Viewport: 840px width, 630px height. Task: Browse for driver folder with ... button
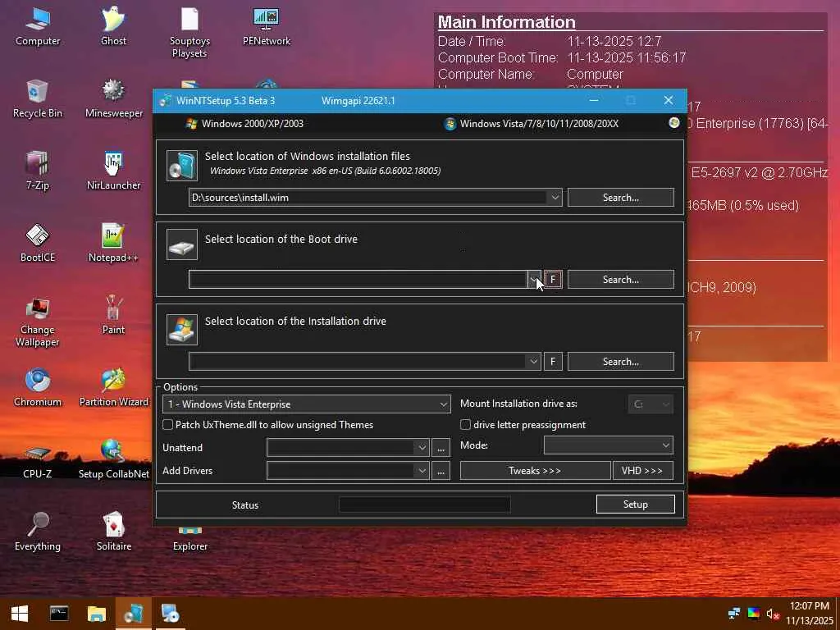(x=441, y=471)
